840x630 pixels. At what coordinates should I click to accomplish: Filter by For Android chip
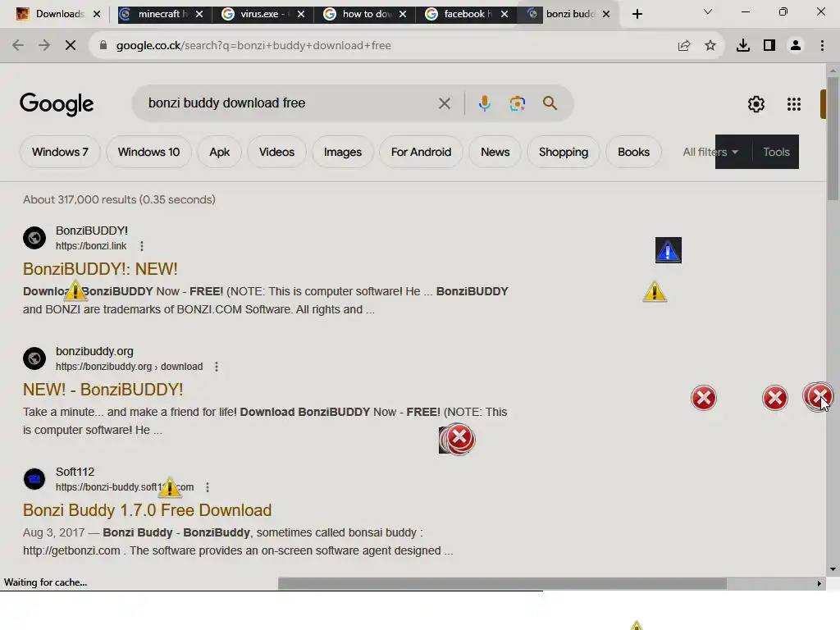[x=421, y=152]
